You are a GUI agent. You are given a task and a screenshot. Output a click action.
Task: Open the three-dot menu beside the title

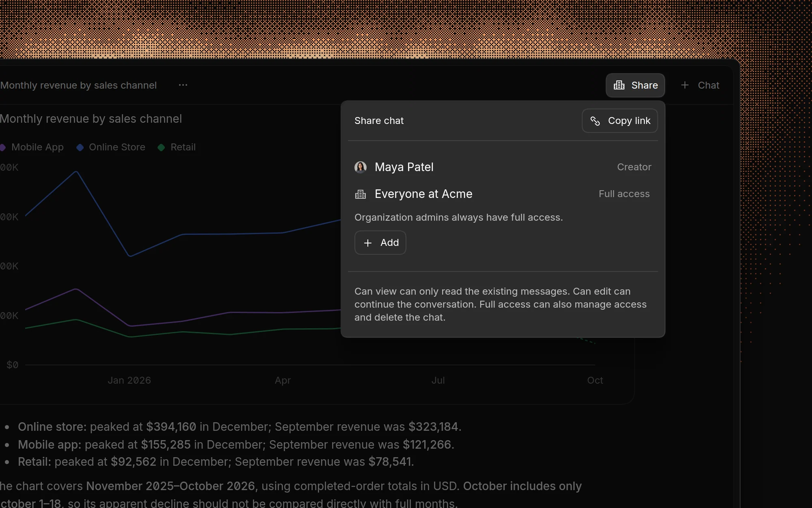pyautogui.click(x=183, y=85)
